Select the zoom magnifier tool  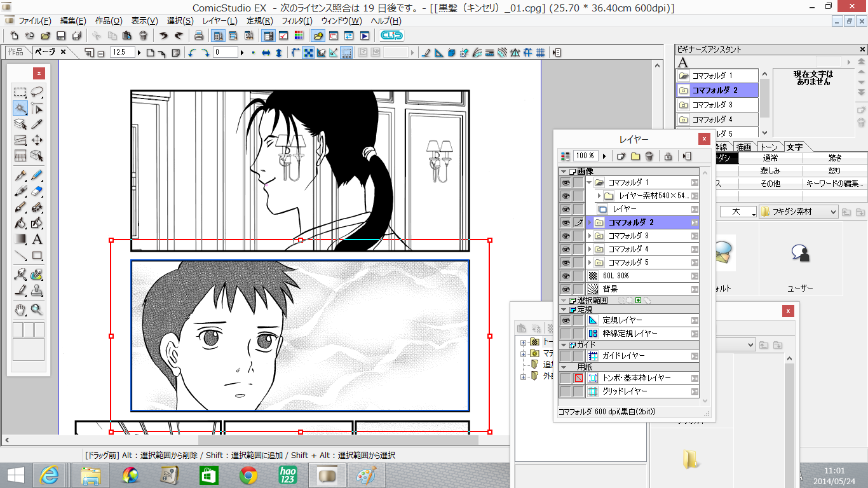(x=37, y=309)
